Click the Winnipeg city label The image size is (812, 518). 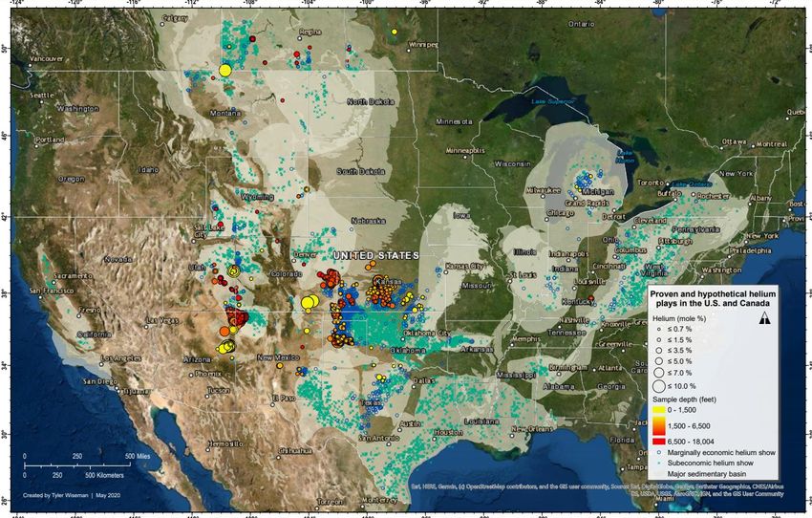(423, 45)
